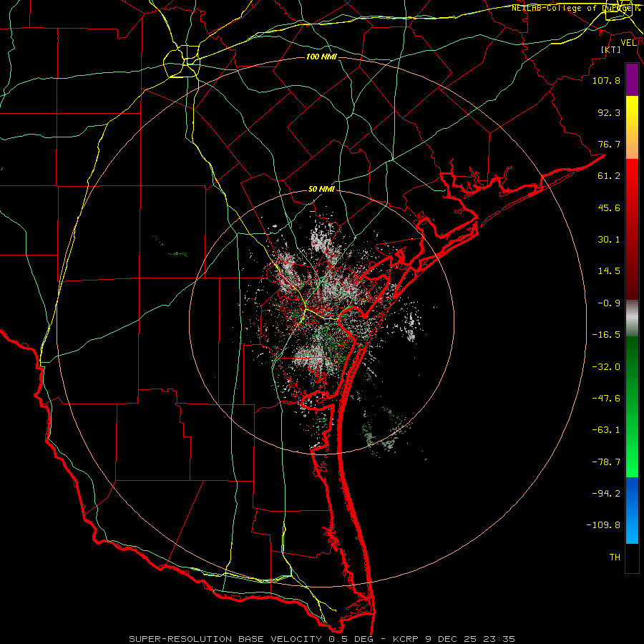Click the purple segment of the velocity scale
Image resolution: width=644 pixels, height=644 pixels.
(632, 80)
